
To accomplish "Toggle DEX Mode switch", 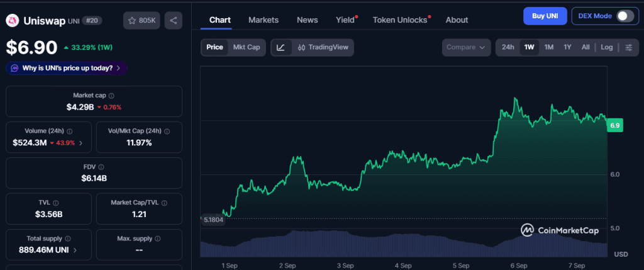I will tap(625, 16).
